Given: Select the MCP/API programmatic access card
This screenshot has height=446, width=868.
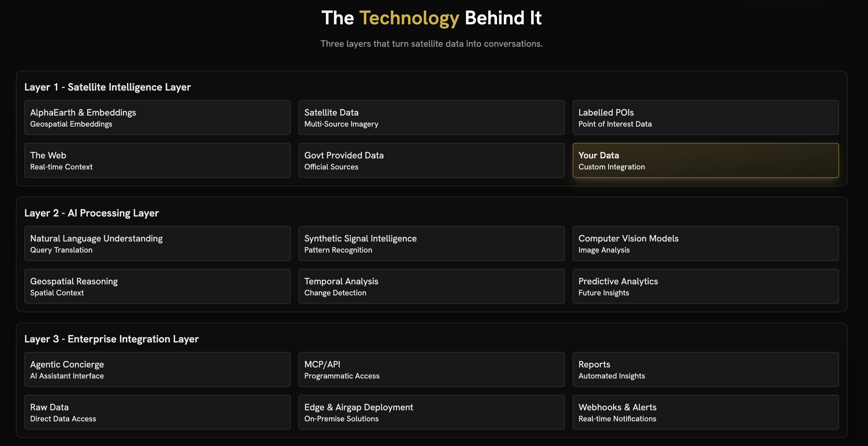Looking at the screenshot, I should pos(431,369).
